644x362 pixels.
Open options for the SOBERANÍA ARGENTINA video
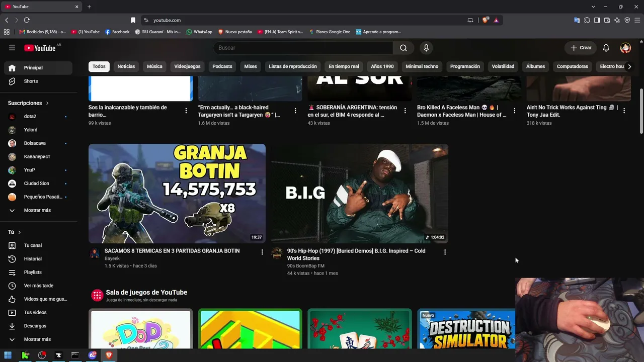click(x=405, y=111)
